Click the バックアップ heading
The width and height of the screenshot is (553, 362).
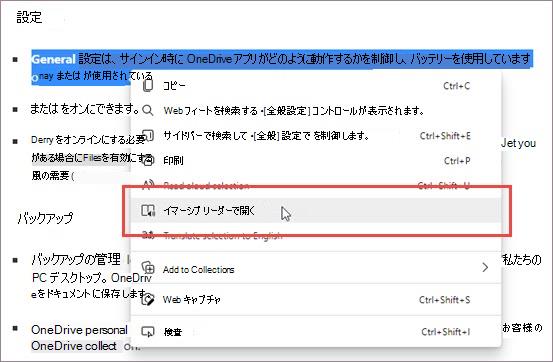(x=45, y=218)
